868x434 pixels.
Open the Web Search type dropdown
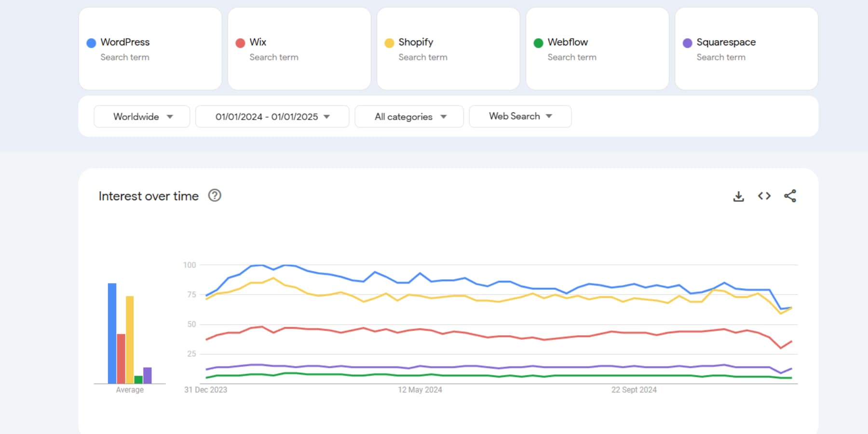520,116
